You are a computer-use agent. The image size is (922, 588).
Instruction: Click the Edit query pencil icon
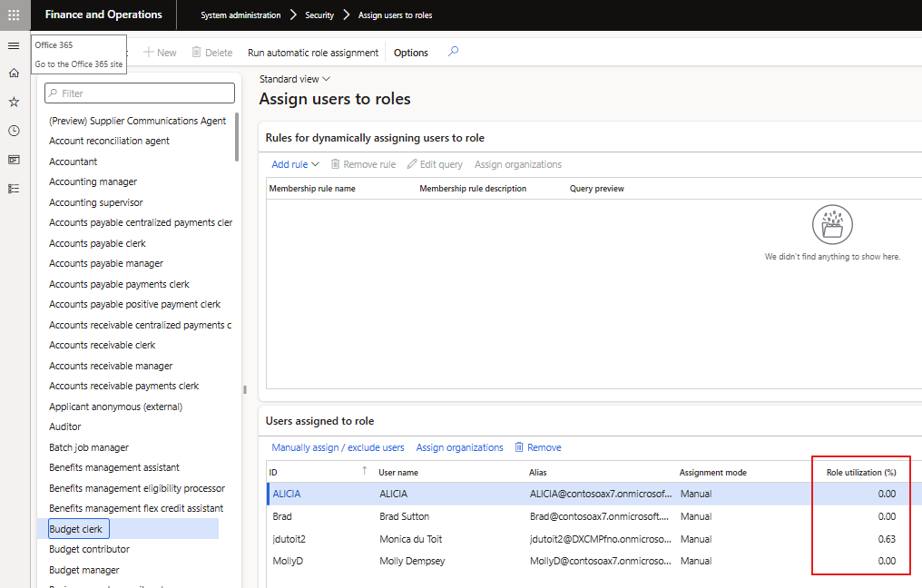click(409, 164)
